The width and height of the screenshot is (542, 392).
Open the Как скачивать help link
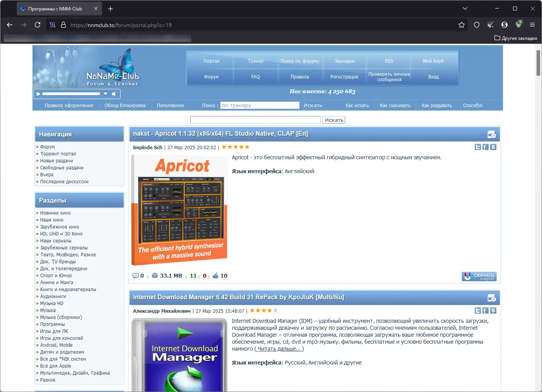(395, 106)
